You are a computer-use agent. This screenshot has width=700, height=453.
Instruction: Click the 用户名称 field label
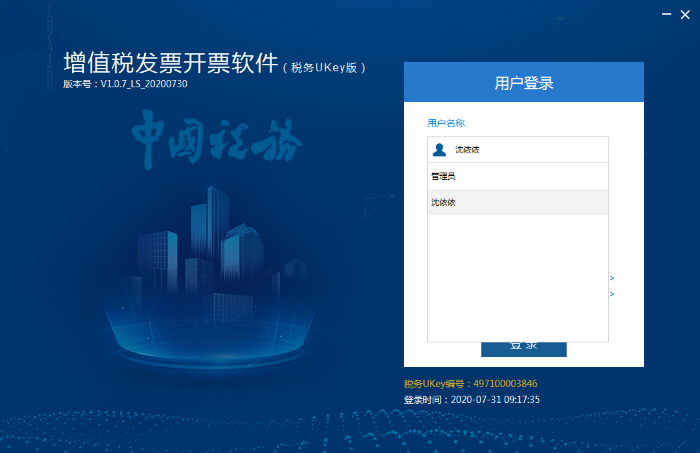(446, 123)
